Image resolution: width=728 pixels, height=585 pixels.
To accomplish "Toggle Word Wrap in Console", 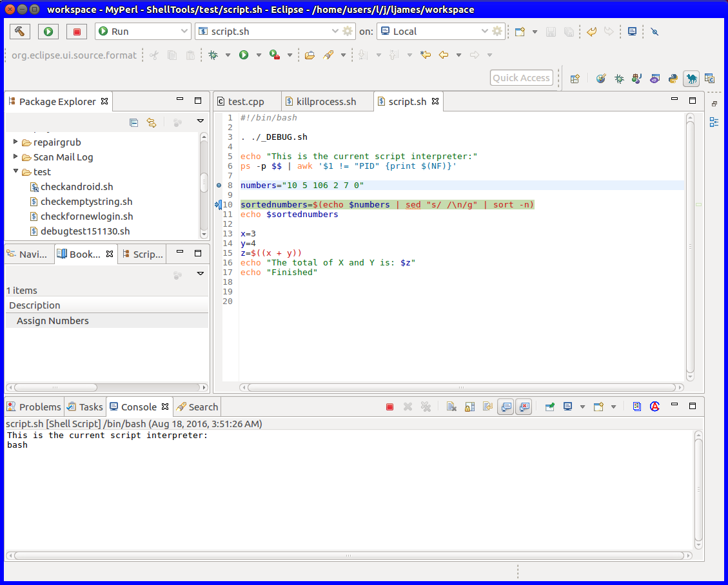I will click(487, 407).
